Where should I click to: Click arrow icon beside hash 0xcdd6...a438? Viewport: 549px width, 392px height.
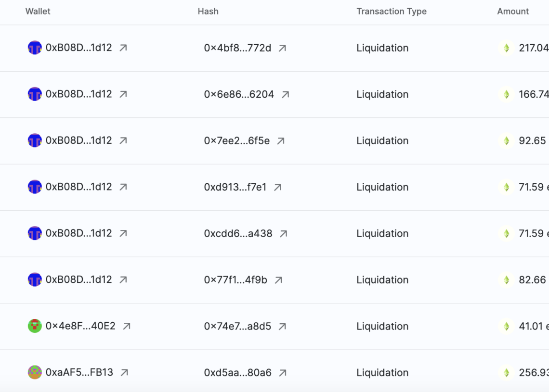(x=284, y=234)
